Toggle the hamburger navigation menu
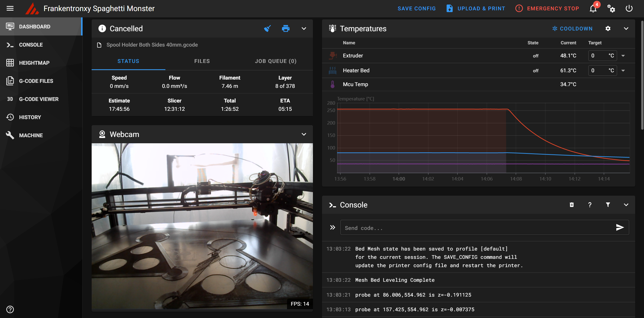Screen dimensions: 644x318 tap(10, 9)
